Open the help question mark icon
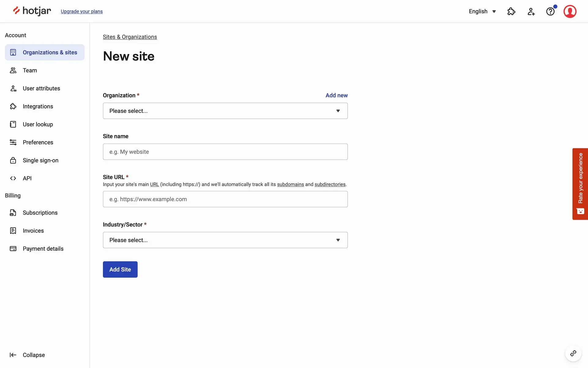Screen dimensions: 588x368 (550, 11)
